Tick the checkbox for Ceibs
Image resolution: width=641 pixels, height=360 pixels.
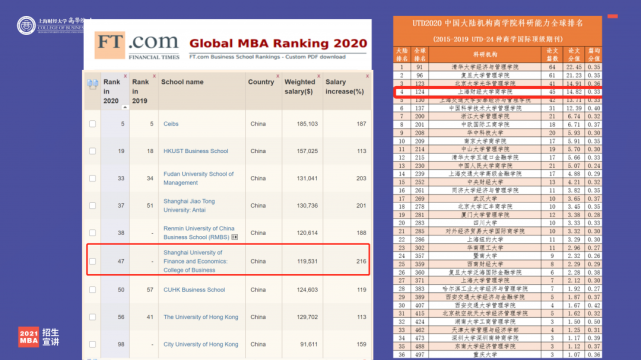(92, 124)
